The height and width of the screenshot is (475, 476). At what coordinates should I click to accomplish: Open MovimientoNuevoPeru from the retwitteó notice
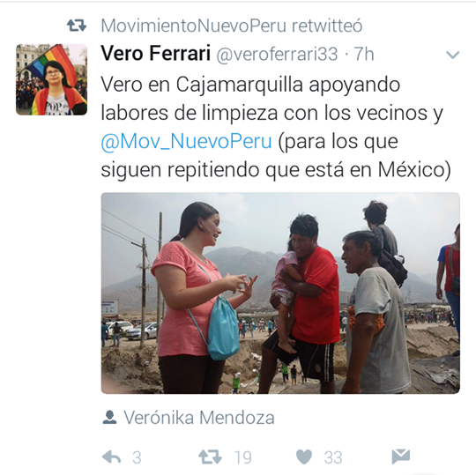194,26
